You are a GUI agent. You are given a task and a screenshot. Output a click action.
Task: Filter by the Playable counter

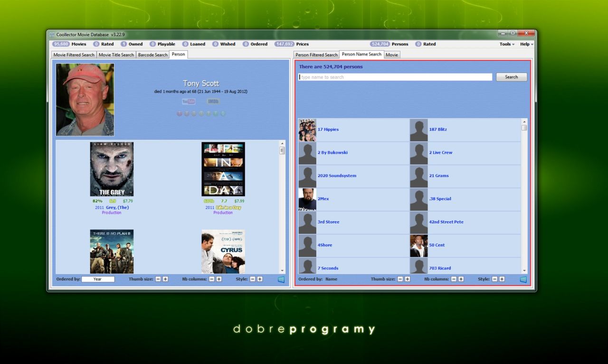162,44
